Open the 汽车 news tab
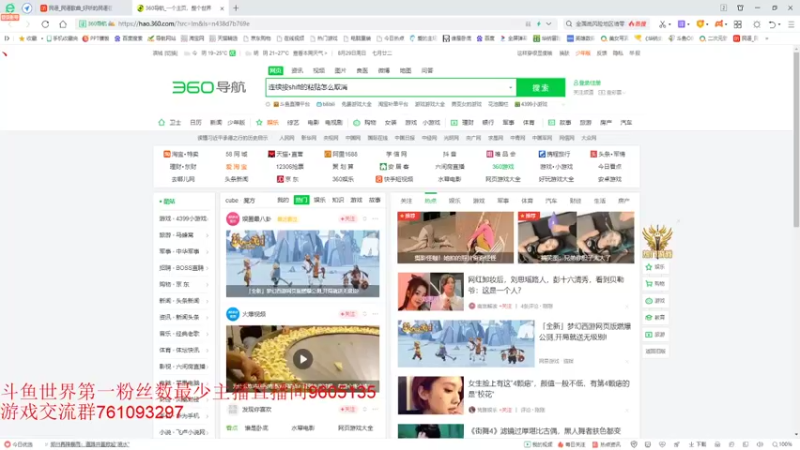 [551, 201]
